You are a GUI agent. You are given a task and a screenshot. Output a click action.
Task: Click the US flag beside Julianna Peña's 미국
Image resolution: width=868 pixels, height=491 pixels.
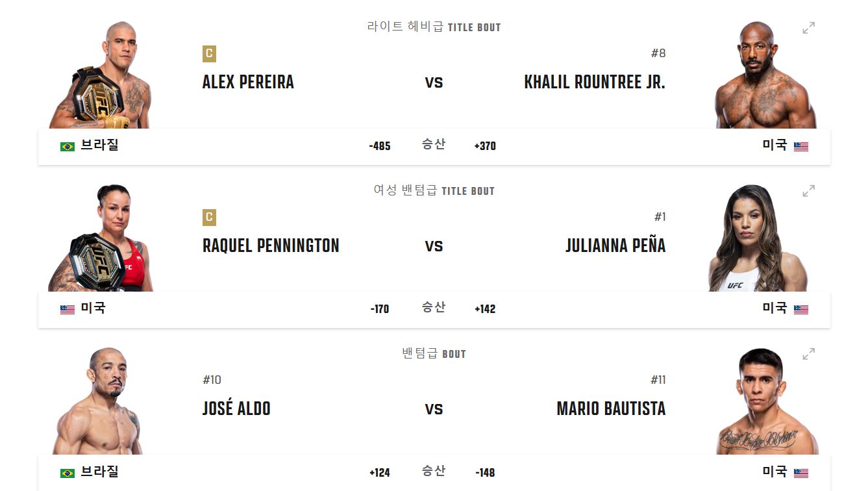(x=802, y=310)
